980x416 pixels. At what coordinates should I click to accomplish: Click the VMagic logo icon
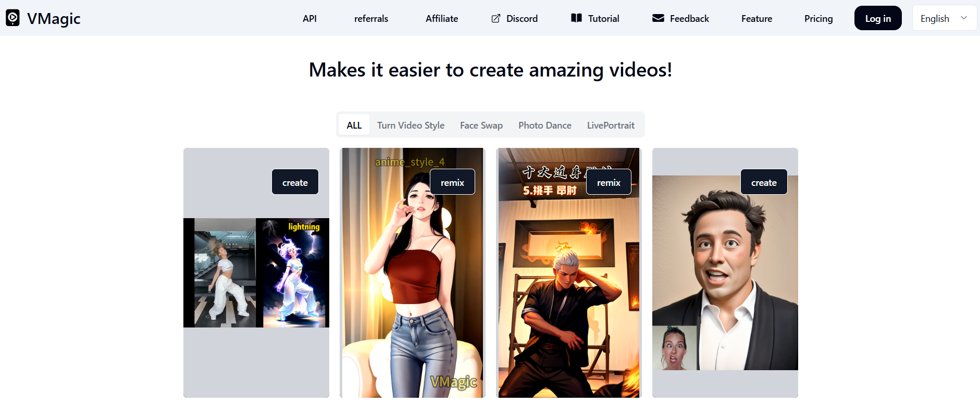pyautogui.click(x=13, y=18)
